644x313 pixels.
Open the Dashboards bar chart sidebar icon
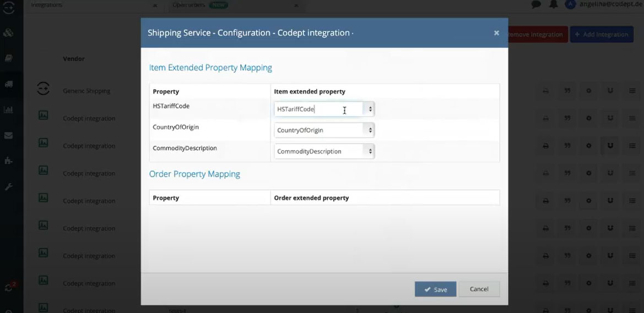tap(8, 110)
